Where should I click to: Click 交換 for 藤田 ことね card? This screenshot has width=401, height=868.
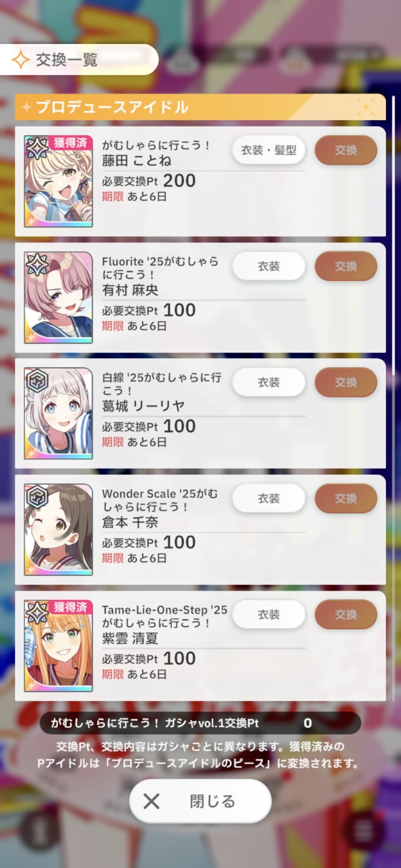[346, 150]
